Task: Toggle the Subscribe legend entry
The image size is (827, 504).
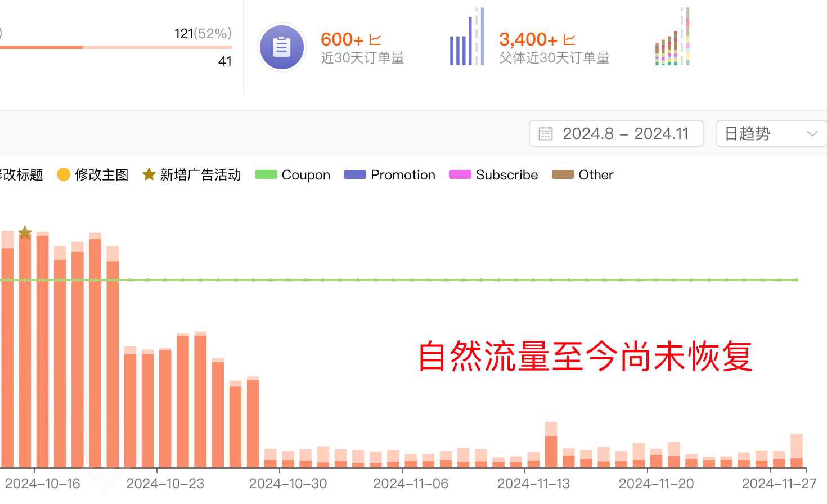Action: click(x=493, y=175)
